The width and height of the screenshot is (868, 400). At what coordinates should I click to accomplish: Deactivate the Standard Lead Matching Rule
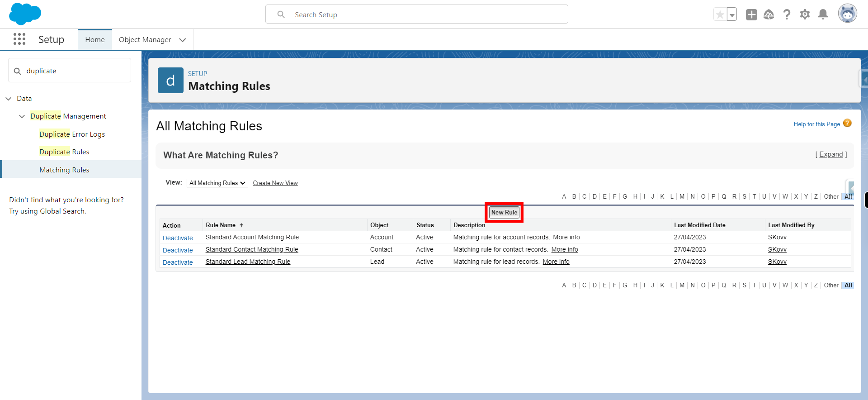click(178, 262)
